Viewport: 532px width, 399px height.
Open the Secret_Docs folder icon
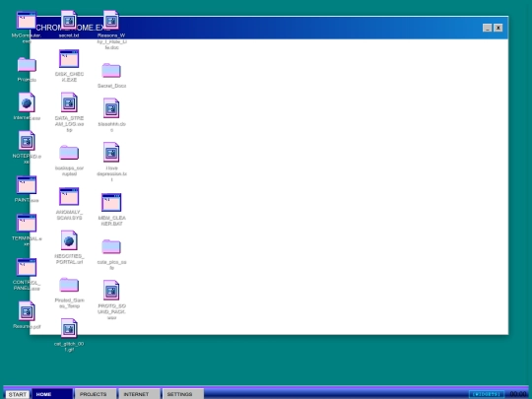pyautogui.click(x=111, y=71)
